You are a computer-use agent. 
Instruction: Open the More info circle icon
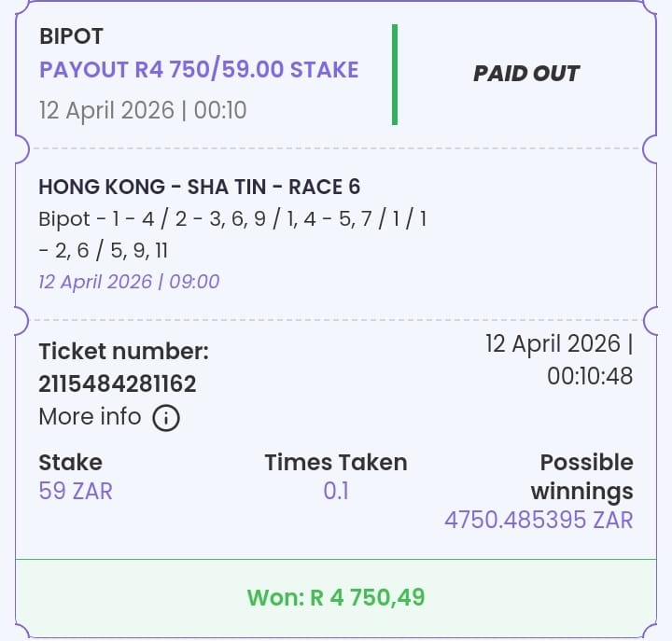pyautogui.click(x=166, y=418)
